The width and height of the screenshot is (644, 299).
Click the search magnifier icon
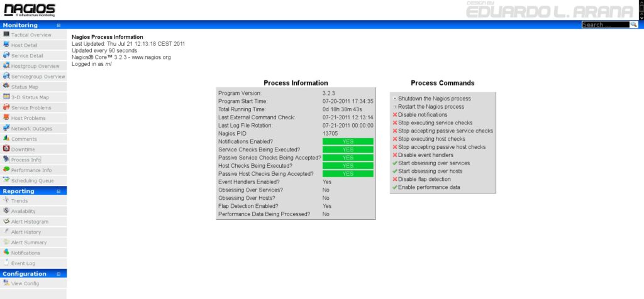point(633,24)
